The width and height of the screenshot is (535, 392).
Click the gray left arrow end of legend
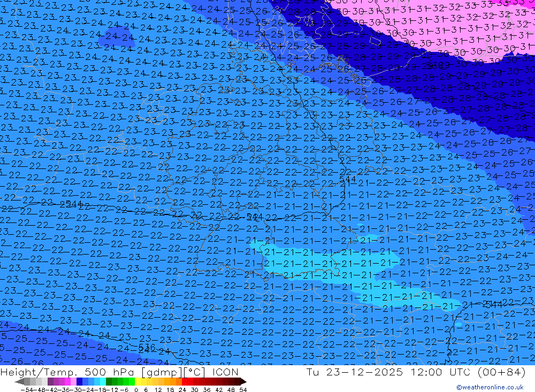point(19,381)
